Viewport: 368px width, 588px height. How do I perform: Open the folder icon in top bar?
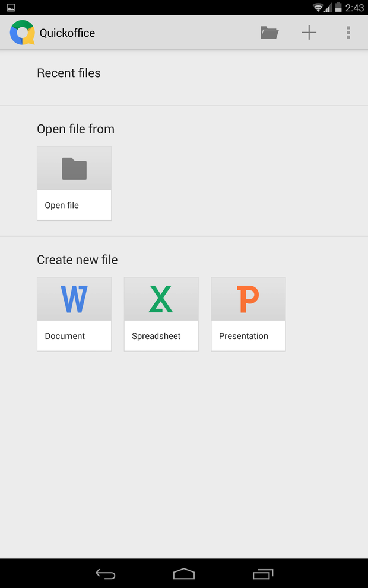[269, 33]
